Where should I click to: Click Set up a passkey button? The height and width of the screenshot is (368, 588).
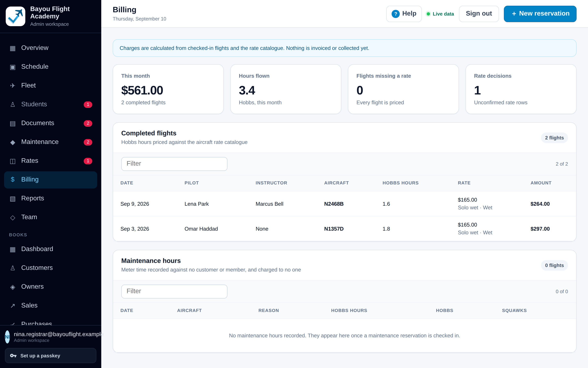[51, 356]
